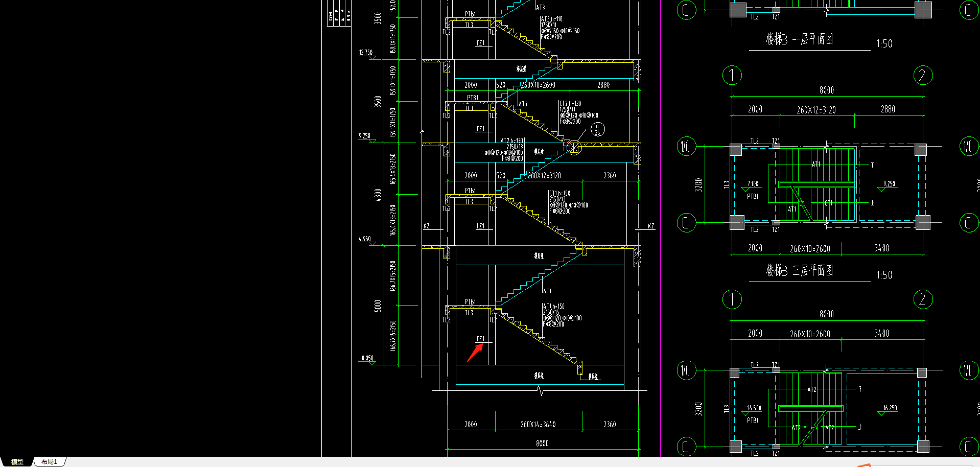
Task: Click the 1:50 scale beside 楼梯B 三层平面图
Action: pos(884,275)
